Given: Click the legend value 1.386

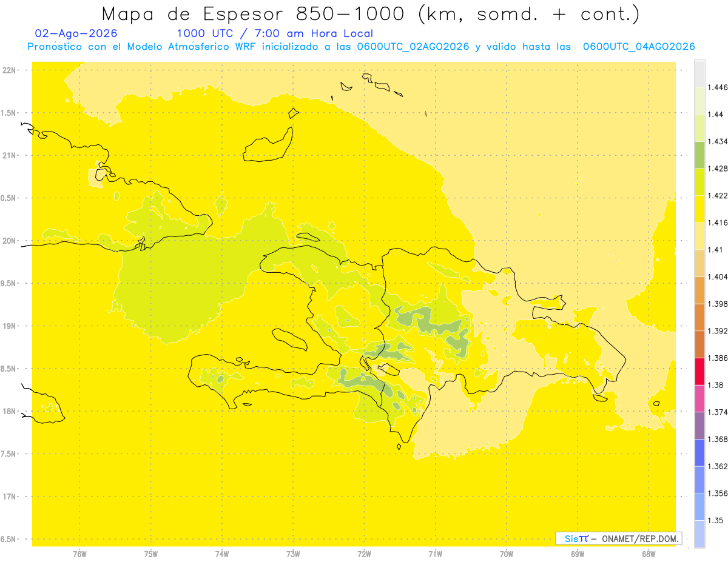Looking at the screenshot, I should 718,358.
